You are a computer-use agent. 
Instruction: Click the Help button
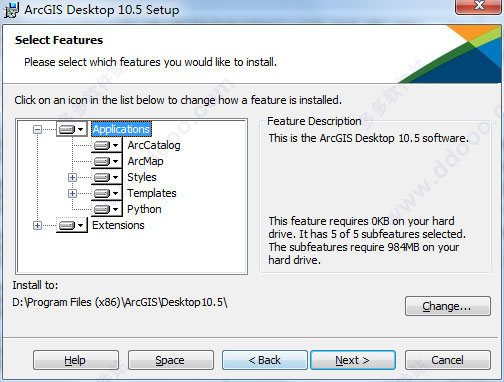pyautogui.click(x=76, y=360)
